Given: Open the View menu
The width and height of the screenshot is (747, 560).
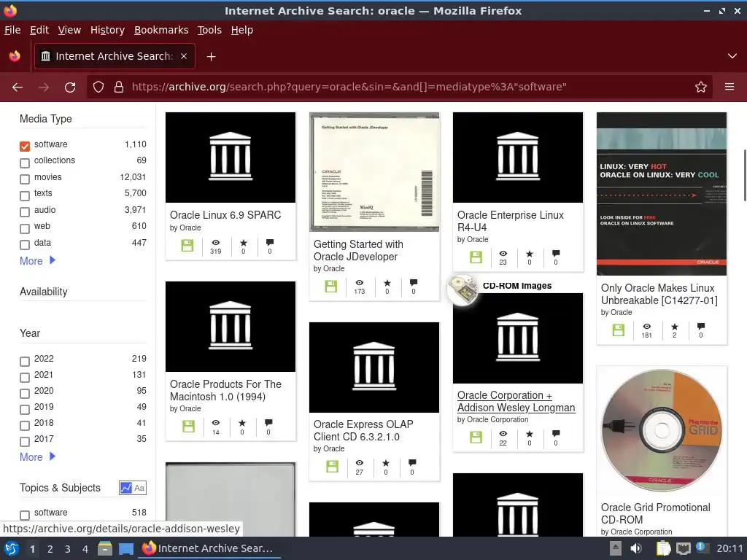Looking at the screenshot, I should click(x=69, y=30).
